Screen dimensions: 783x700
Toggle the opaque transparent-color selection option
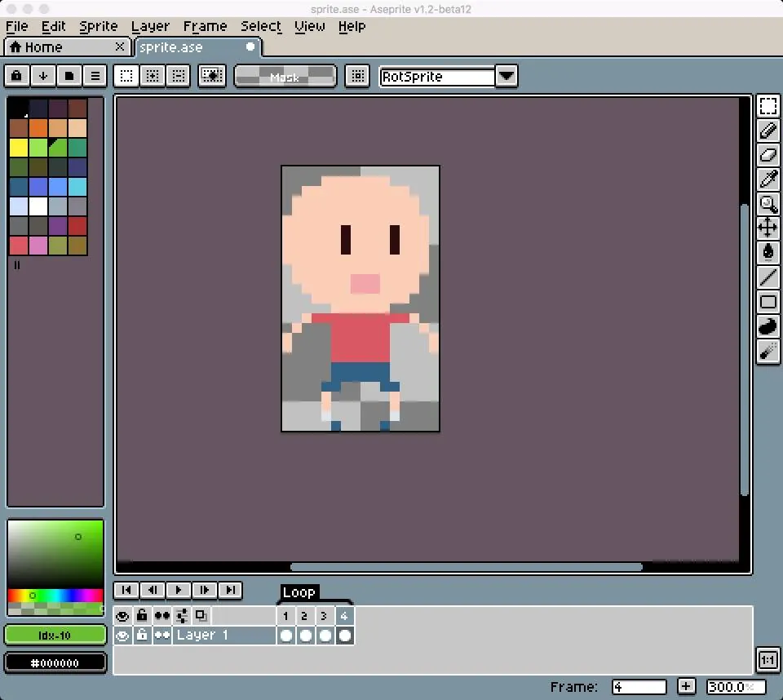(212, 76)
